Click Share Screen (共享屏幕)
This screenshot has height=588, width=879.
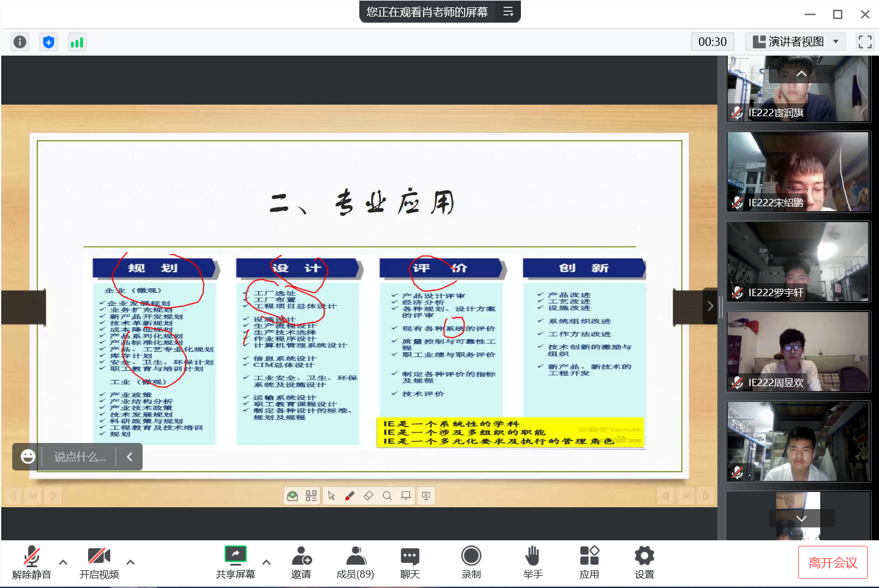pos(235,562)
